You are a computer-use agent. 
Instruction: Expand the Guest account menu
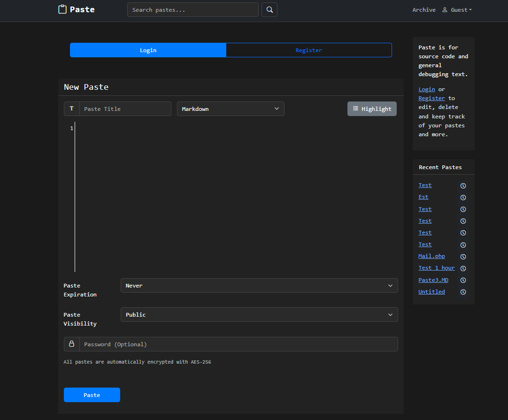pyautogui.click(x=457, y=10)
